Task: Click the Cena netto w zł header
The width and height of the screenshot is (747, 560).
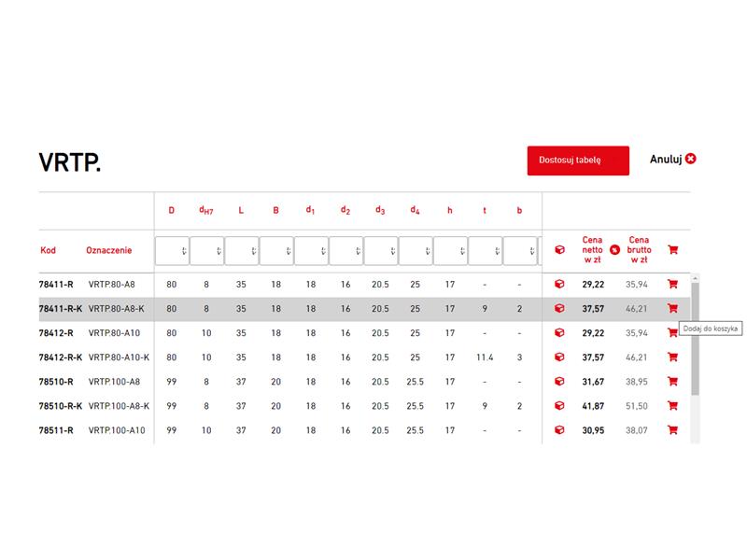Action: coord(592,250)
